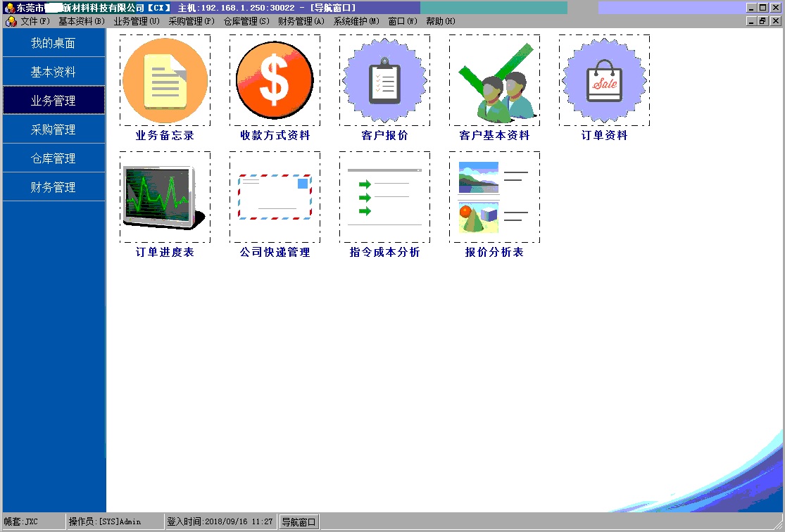Open the 报价分析表 picture icon
The width and height of the screenshot is (785, 532).
(494, 198)
